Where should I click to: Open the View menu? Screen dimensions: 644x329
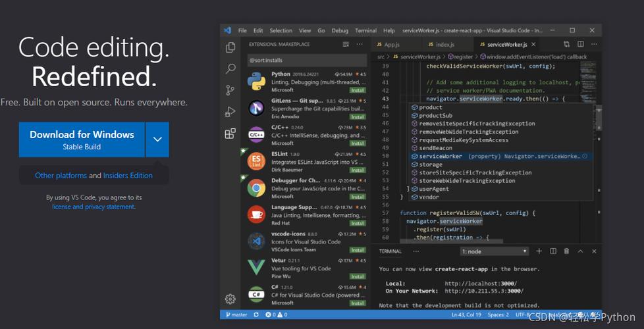point(305,31)
